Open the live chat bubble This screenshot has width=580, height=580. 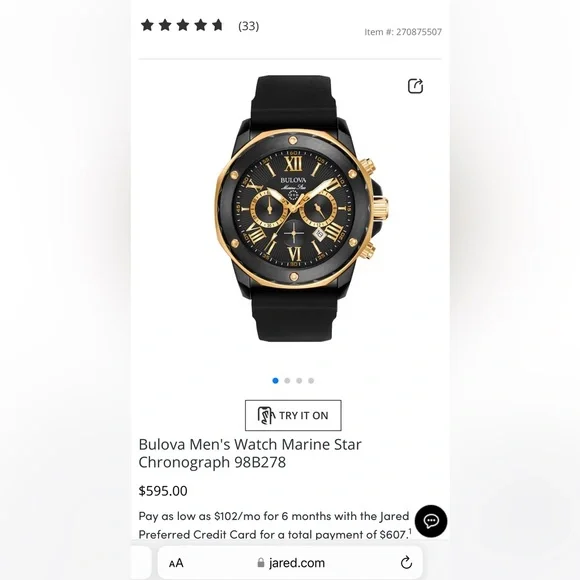[431, 521]
